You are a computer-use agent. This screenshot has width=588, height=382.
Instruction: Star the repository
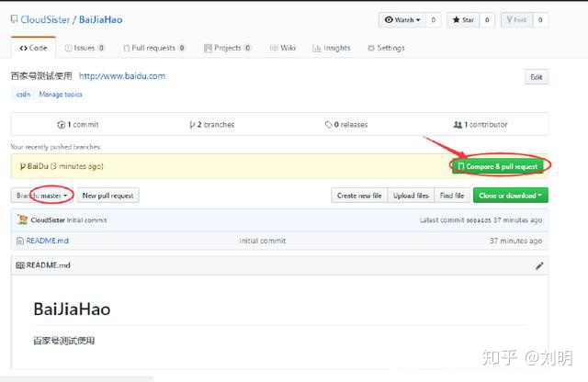(x=463, y=20)
